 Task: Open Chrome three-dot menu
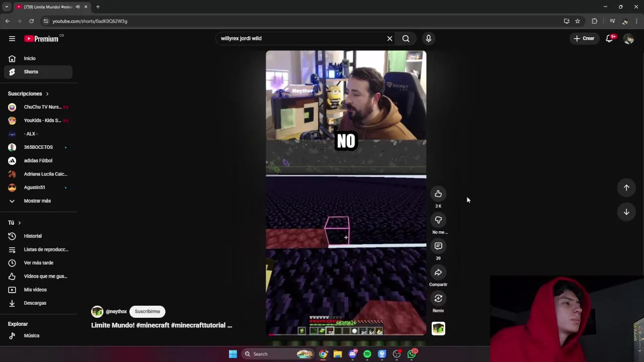637,21
